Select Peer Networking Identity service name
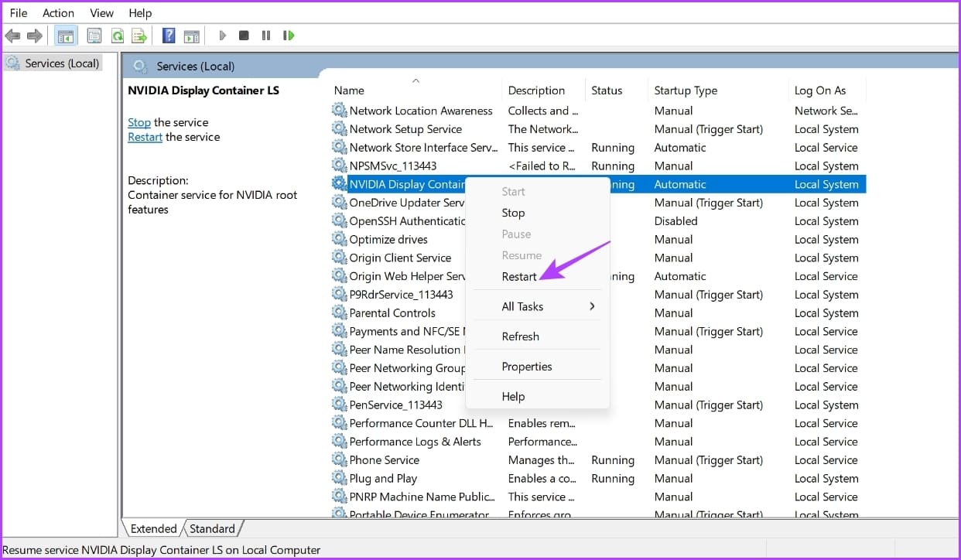This screenshot has width=961, height=560. [x=408, y=386]
